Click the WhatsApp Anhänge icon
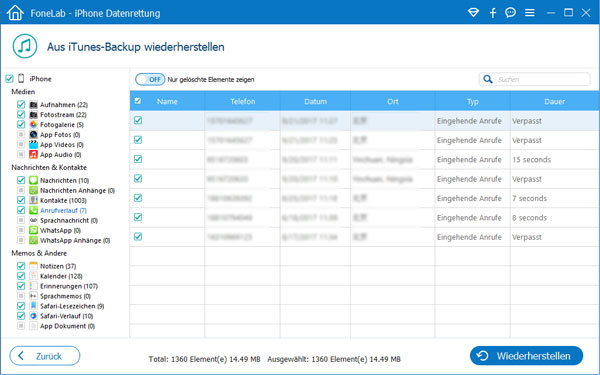This screenshot has width=600, height=375. point(34,240)
